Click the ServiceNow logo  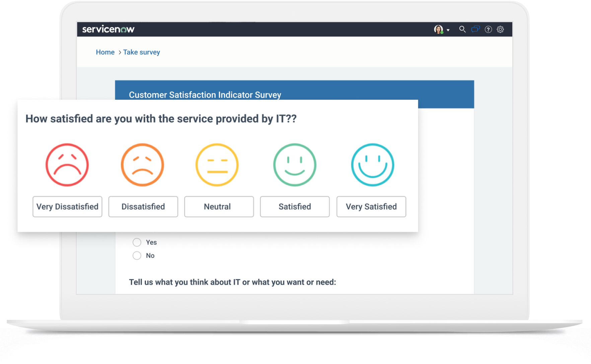pos(108,29)
